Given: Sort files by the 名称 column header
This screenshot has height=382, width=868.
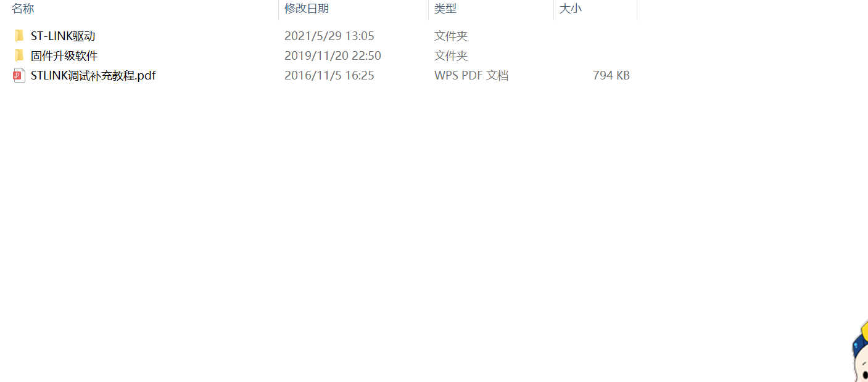Looking at the screenshot, I should 23,9.
